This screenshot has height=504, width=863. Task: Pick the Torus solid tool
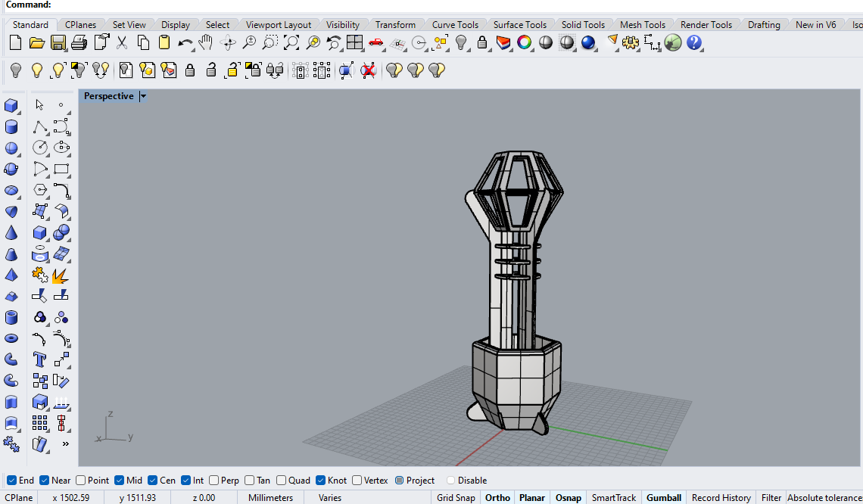pos(11,338)
